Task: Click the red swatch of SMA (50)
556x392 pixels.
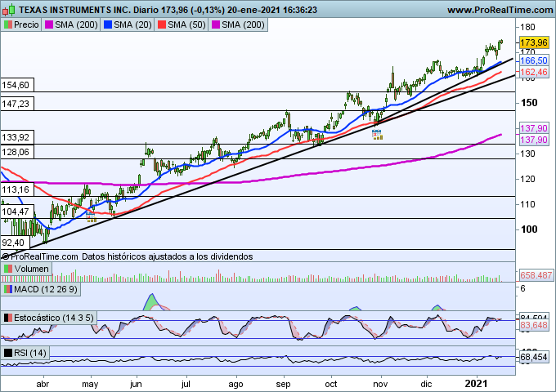Action: click(162, 24)
